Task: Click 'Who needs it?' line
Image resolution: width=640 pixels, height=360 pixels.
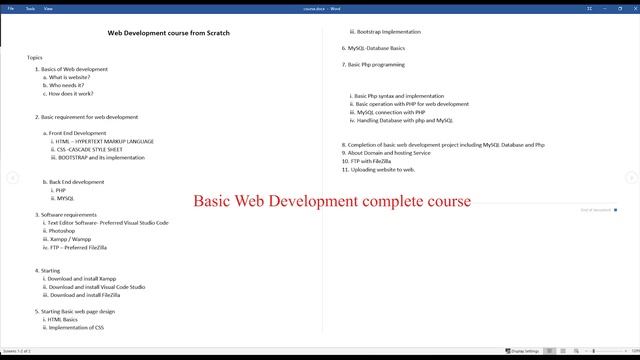Action: (x=67, y=85)
